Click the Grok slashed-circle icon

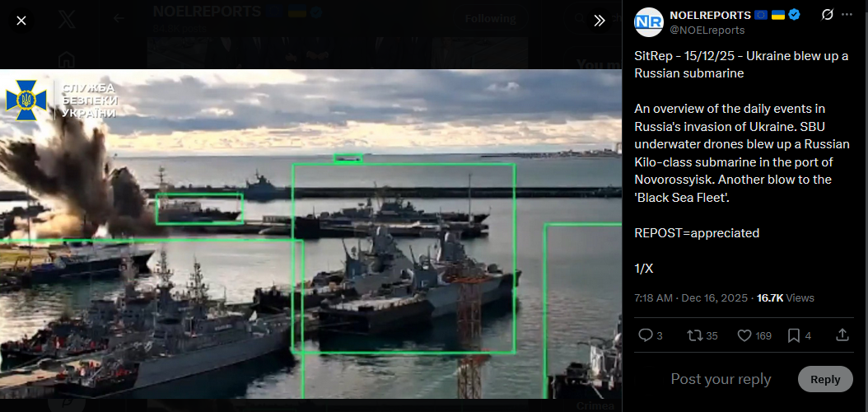pyautogui.click(x=827, y=15)
